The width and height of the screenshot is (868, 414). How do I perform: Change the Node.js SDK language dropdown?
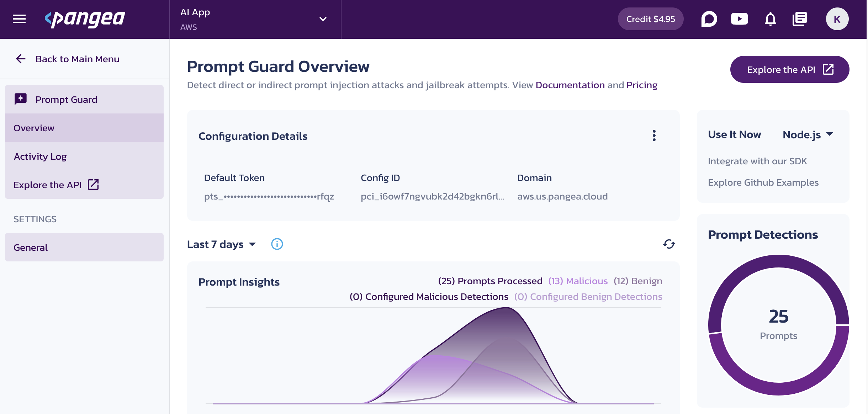point(808,134)
